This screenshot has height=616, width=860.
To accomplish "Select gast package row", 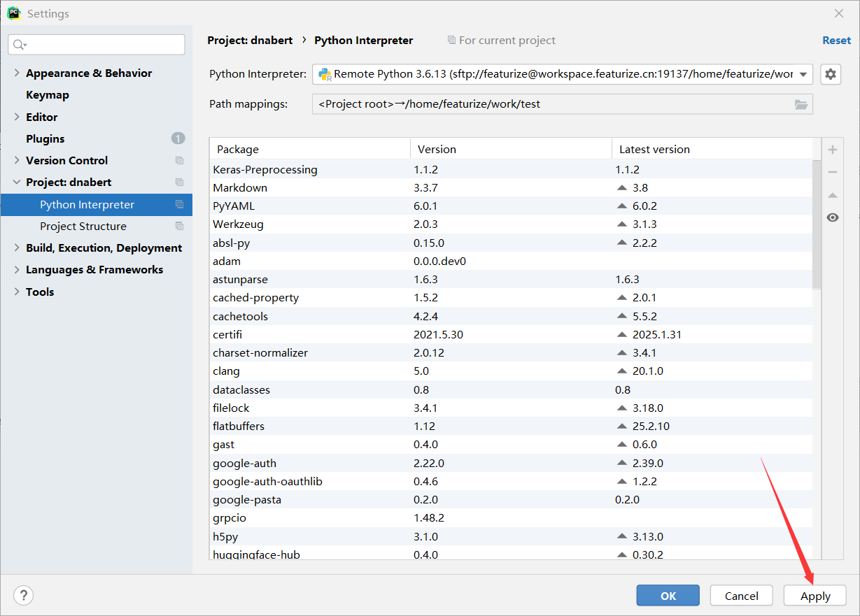I will [x=512, y=444].
